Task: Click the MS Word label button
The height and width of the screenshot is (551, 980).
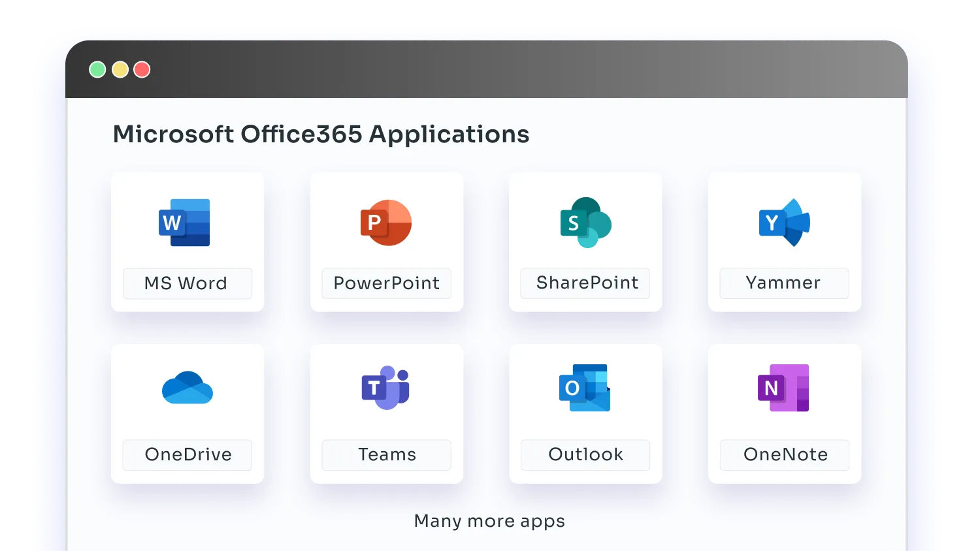Action: [x=188, y=283]
